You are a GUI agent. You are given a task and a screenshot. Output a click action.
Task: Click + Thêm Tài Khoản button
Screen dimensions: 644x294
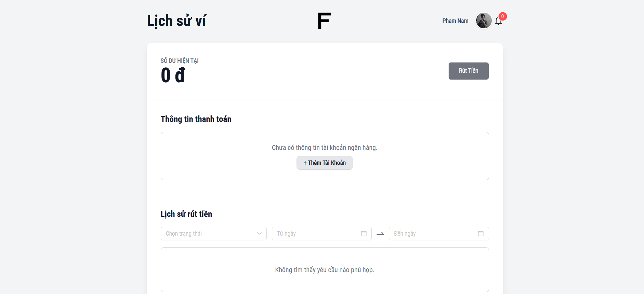pyautogui.click(x=325, y=163)
